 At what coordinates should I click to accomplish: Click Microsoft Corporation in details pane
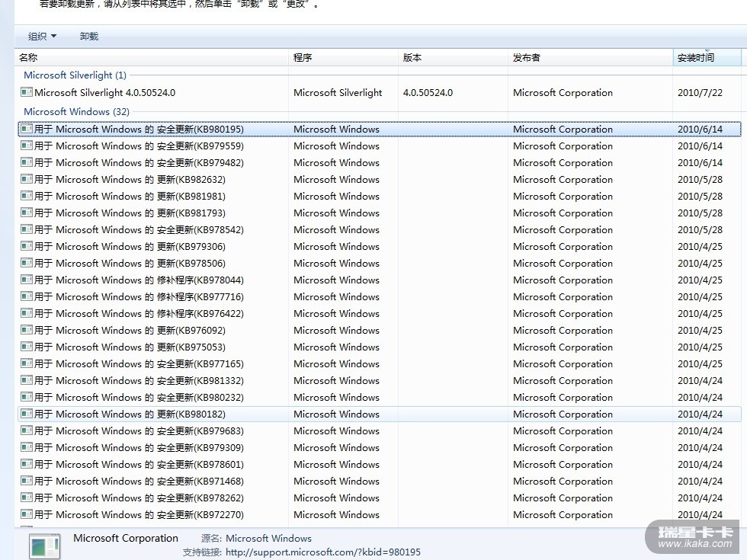(x=126, y=538)
